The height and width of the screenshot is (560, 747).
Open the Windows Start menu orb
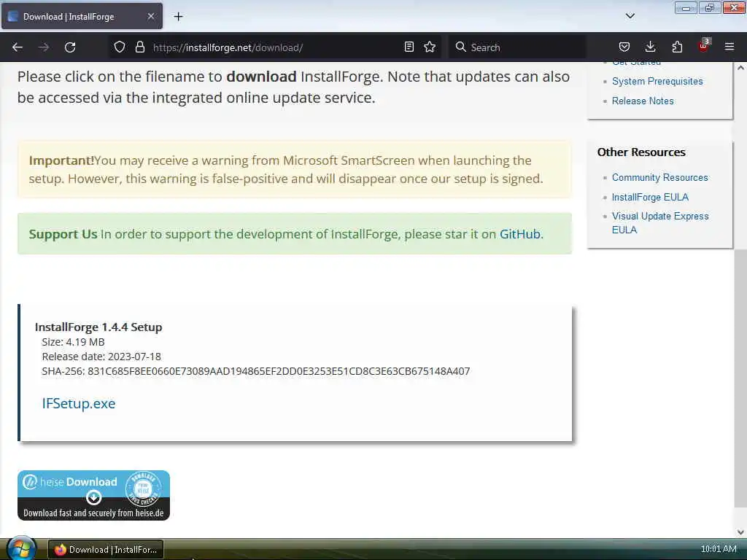(x=20, y=548)
